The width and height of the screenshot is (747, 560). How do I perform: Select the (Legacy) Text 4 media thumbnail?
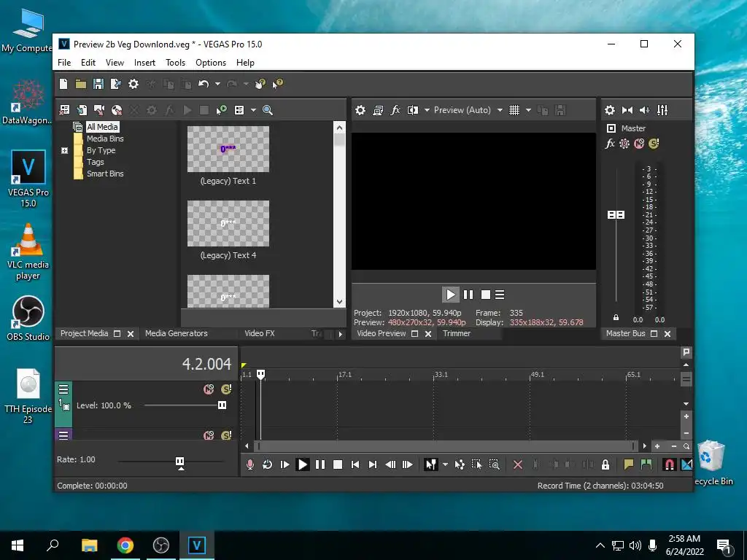[228, 223]
